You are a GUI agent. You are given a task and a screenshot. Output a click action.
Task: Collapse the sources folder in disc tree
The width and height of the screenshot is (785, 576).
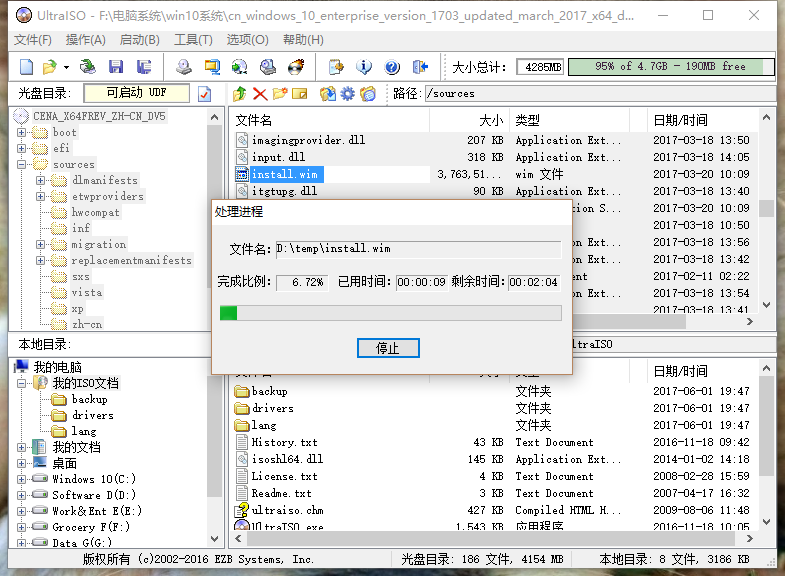22,165
